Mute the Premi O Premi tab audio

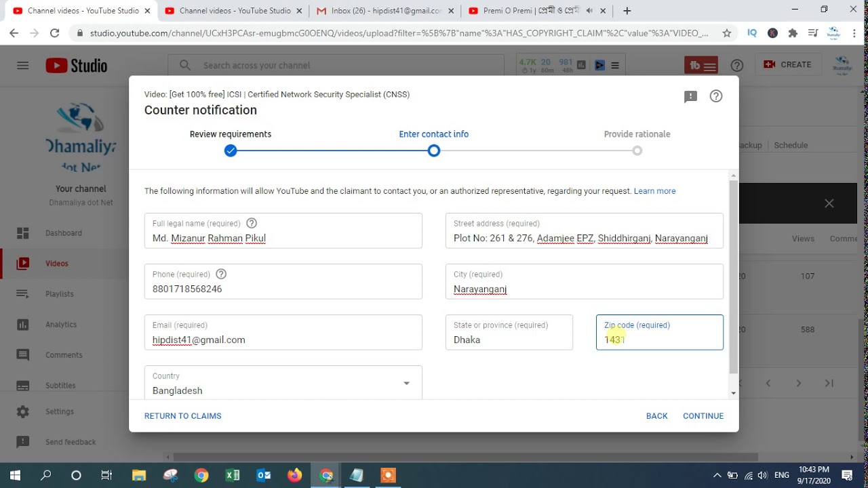tap(589, 11)
